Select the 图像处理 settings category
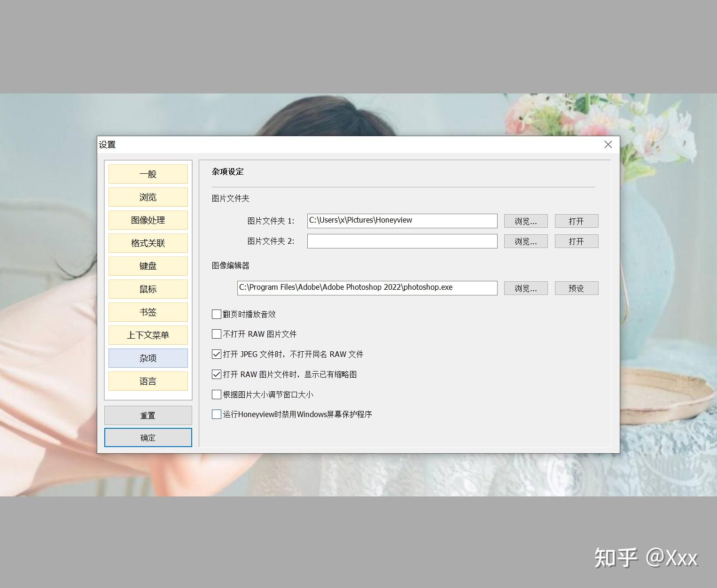The height and width of the screenshot is (588, 717). pyautogui.click(x=148, y=220)
